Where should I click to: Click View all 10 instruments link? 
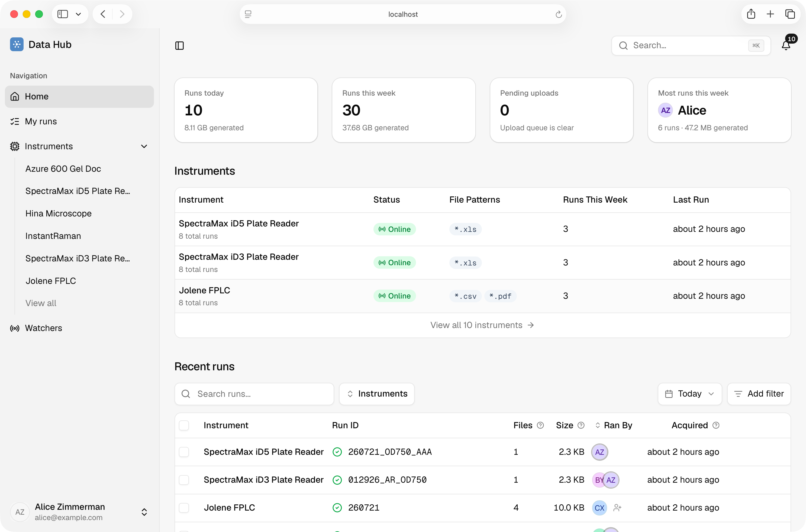(x=482, y=325)
